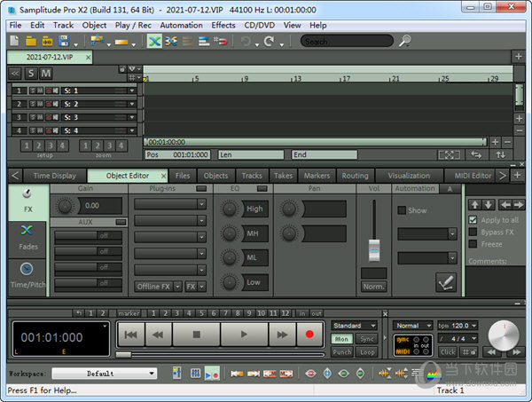Open the FX section of Object Editor
The image size is (532, 402).
coord(27,201)
